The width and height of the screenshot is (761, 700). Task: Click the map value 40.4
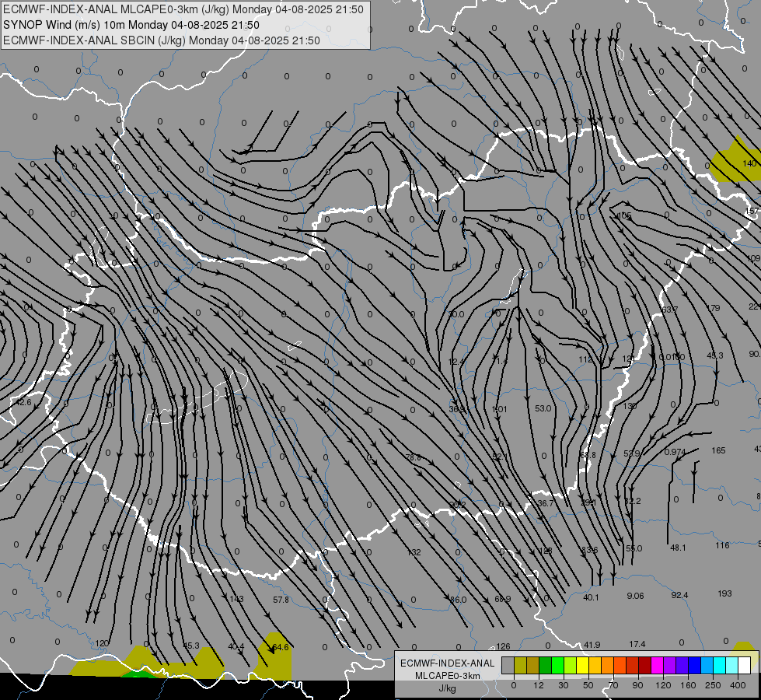pos(236,646)
